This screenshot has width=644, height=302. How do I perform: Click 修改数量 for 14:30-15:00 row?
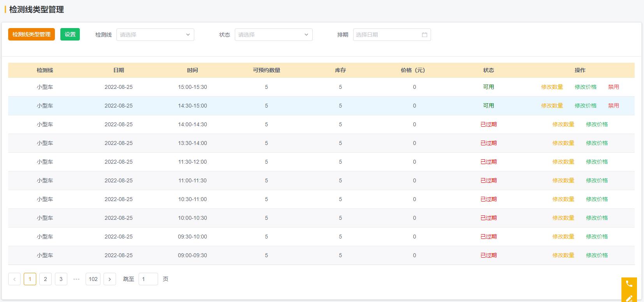click(x=552, y=106)
